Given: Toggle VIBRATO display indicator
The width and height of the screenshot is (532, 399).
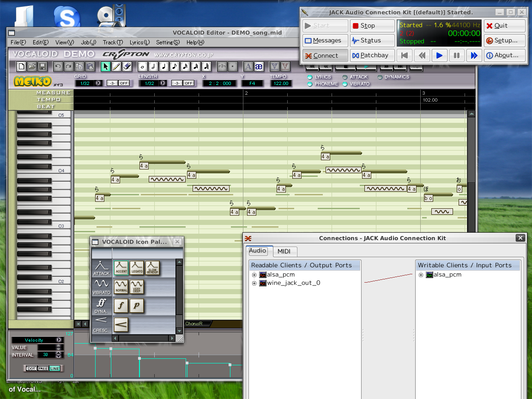Looking at the screenshot, I should [345, 84].
